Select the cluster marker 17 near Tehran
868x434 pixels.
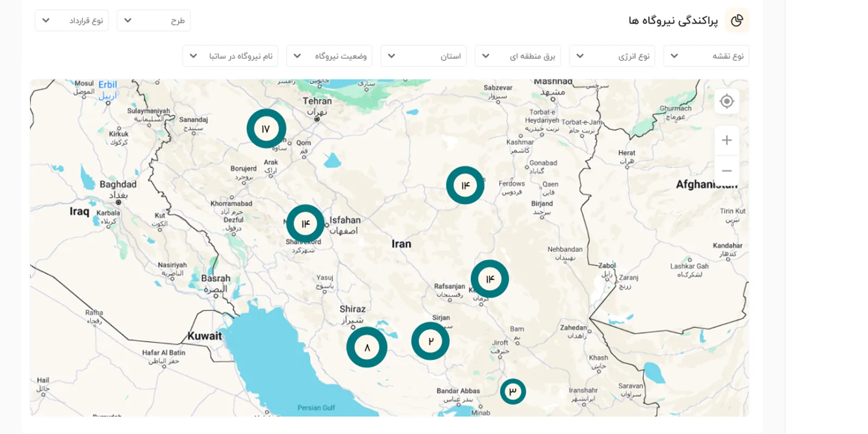266,129
